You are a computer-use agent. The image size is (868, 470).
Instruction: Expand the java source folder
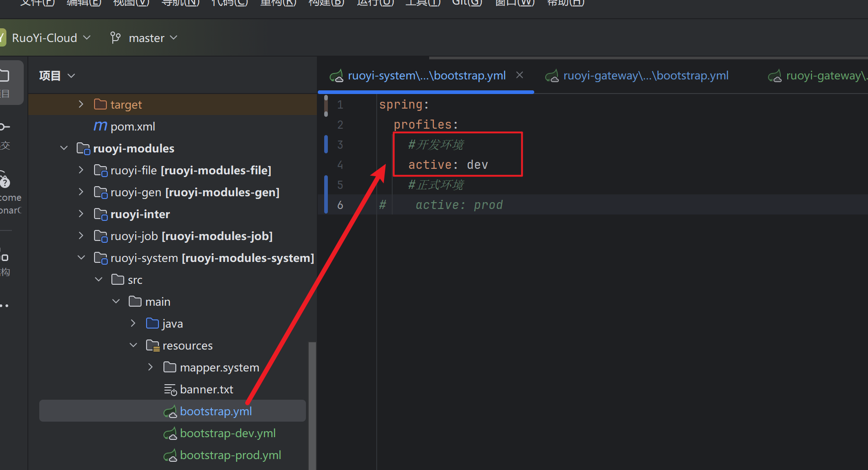coord(133,324)
